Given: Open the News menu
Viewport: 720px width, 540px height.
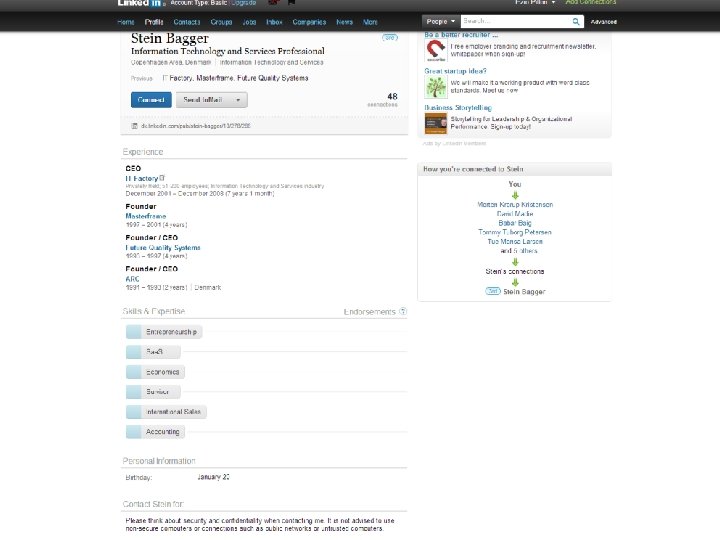Looking at the screenshot, I should coord(344,22).
